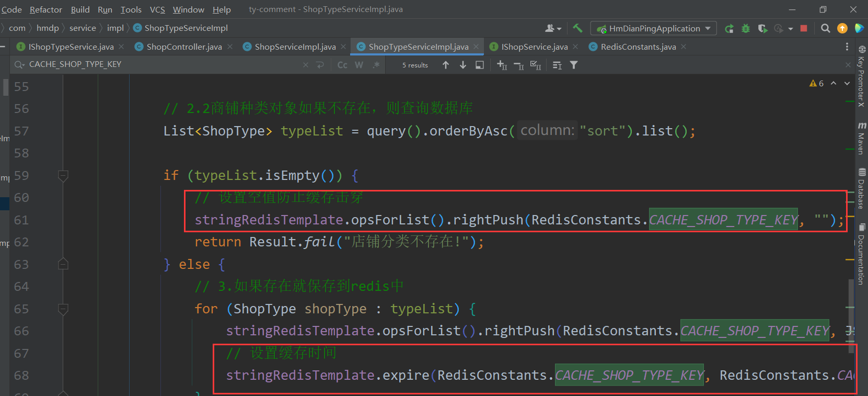Start debugging with the green bug icon
Screen dimensions: 868x396
pos(746,28)
